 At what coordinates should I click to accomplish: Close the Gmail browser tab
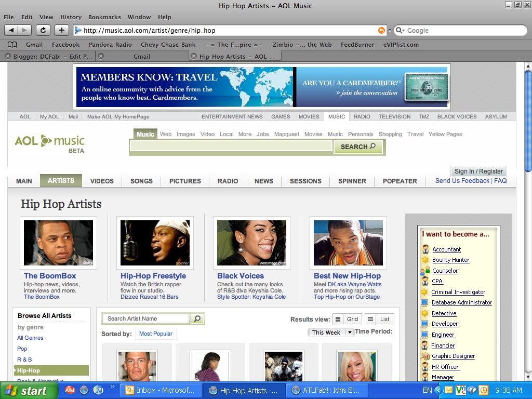pos(101,56)
